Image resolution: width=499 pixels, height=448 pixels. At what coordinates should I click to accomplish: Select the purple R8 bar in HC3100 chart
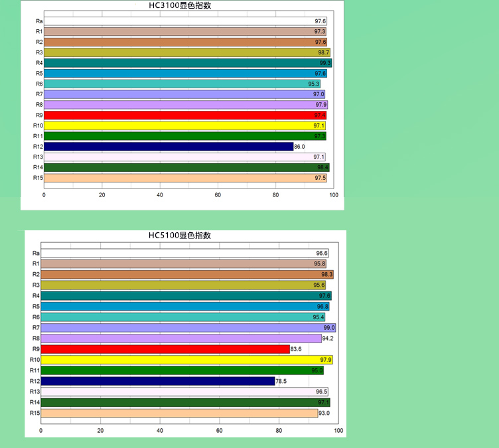click(x=186, y=105)
